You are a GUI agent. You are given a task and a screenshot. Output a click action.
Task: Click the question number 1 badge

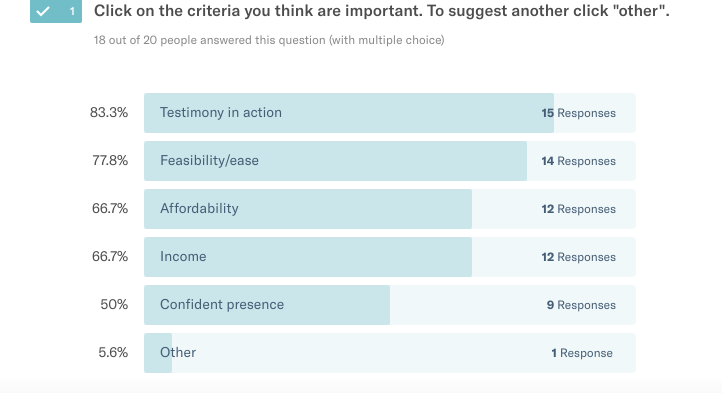tap(72, 12)
